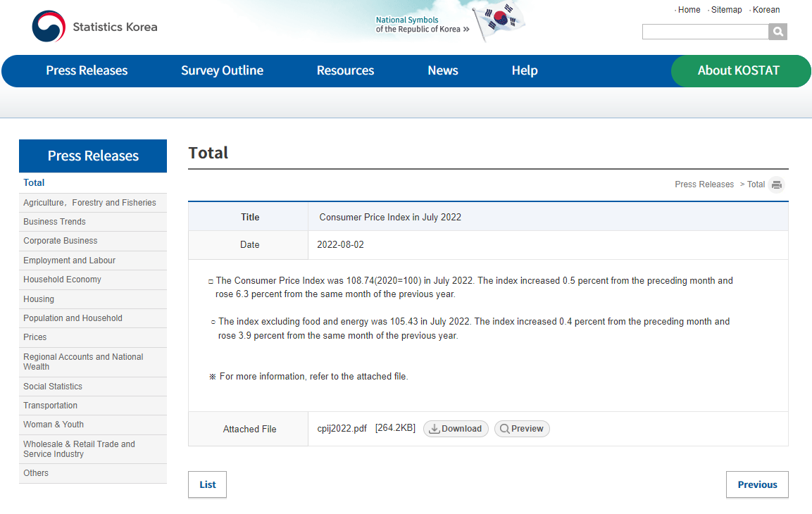The height and width of the screenshot is (514, 812).
Task: Switch site language to Korean
Action: point(766,10)
